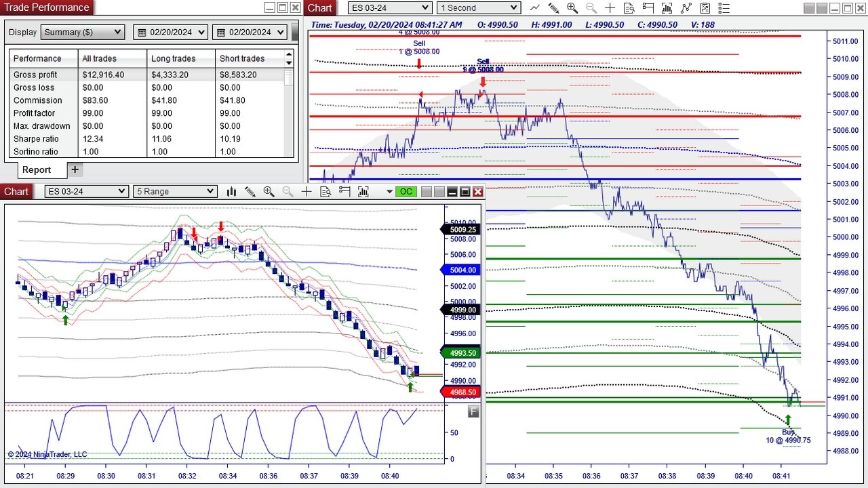
Task: Click Trade Performance title tab
Action: pos(47,7)
